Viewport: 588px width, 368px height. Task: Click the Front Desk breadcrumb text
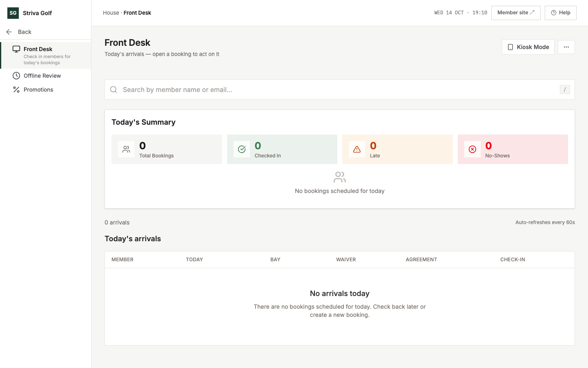[x=137, y=13]
